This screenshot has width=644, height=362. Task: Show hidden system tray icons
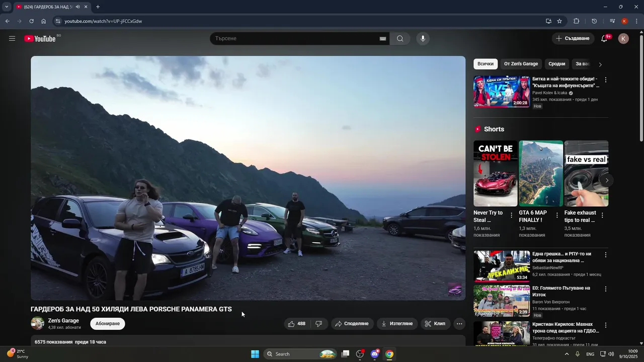(567, 354)
